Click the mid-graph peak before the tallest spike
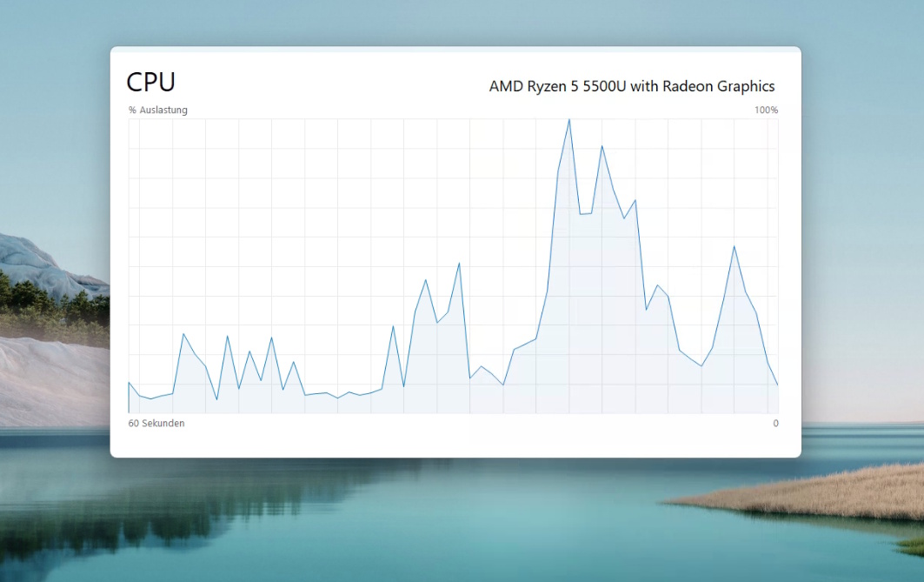This screenshot has height=582, width=924. coord(459,263)
